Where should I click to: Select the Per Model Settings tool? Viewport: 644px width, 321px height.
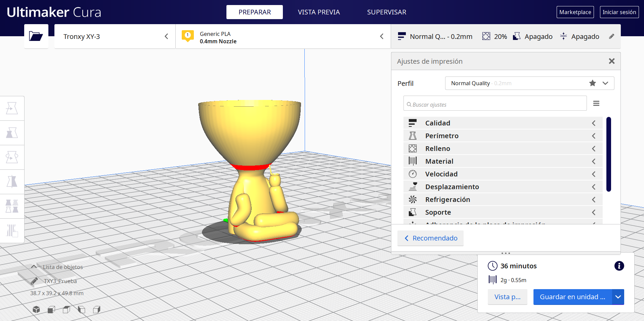point(12,206)
